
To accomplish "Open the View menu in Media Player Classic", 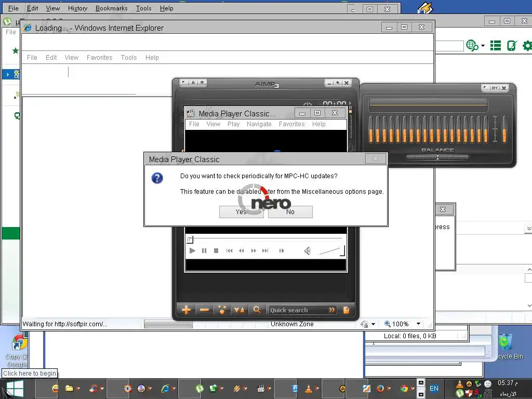I will 214,124.
